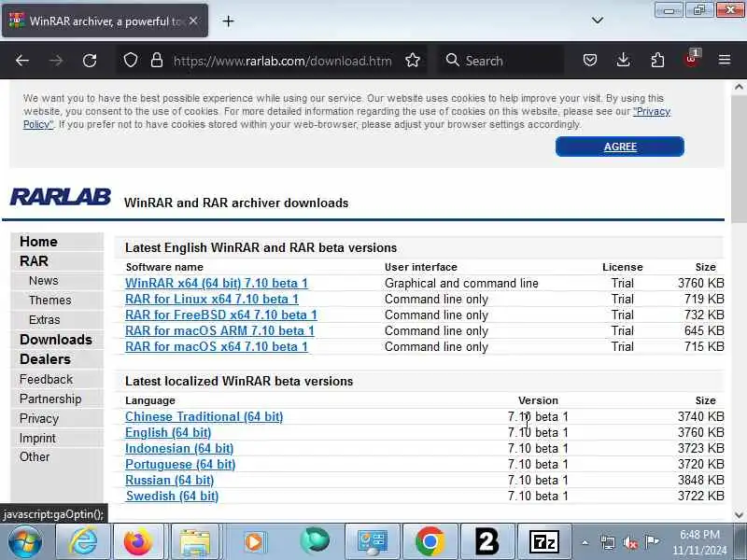Open the Firefox downloads panel
The height and width of the screenshot is (560, 747).
click(x=623, y=60)
